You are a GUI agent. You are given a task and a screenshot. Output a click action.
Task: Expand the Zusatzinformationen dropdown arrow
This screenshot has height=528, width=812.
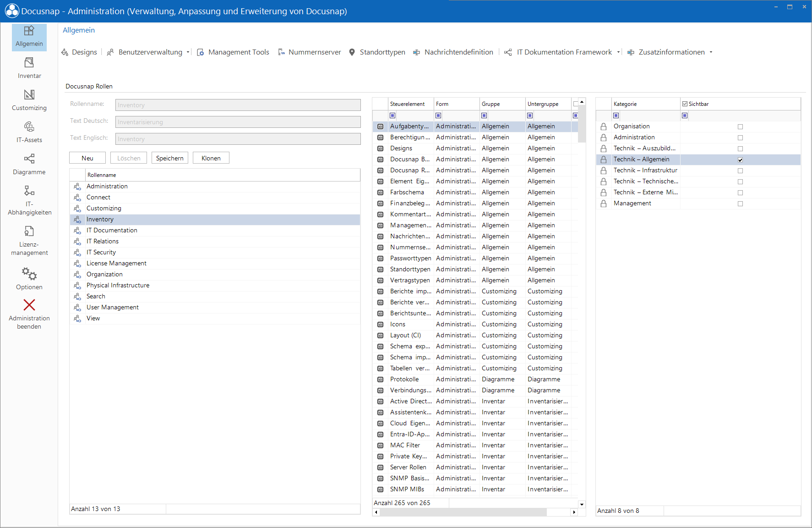click(711, 52)
